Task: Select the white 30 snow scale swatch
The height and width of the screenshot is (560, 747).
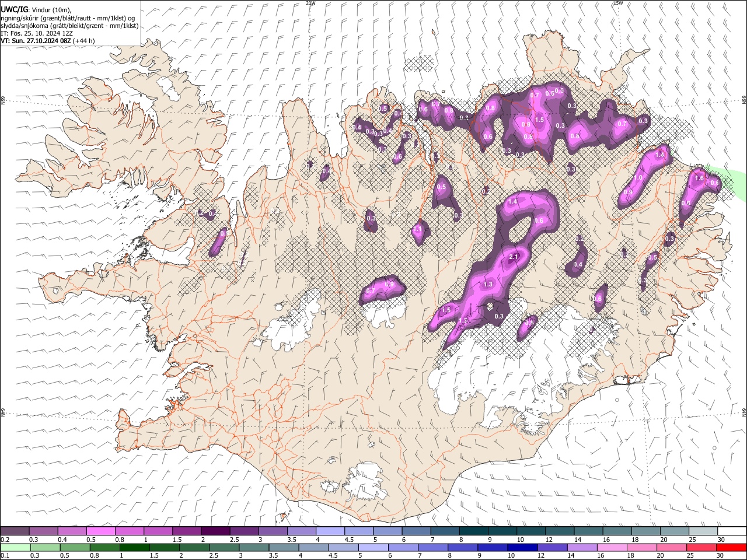Action: coord(732,531)
